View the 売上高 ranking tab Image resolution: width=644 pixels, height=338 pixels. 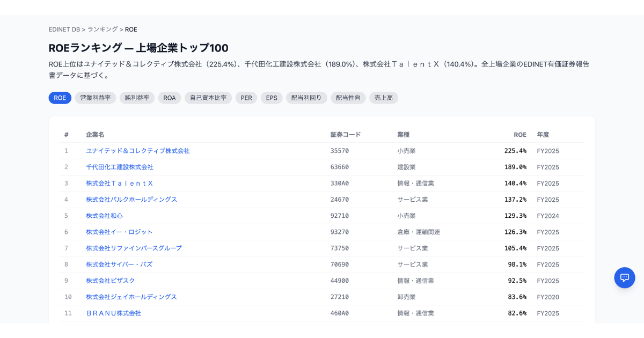pyautogui.click(x=383, y=98)
